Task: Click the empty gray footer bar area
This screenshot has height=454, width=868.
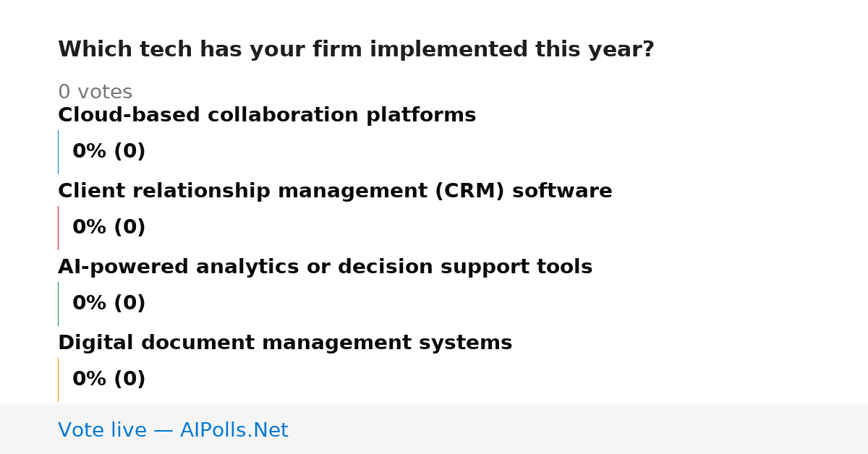Action: point(579,429)
